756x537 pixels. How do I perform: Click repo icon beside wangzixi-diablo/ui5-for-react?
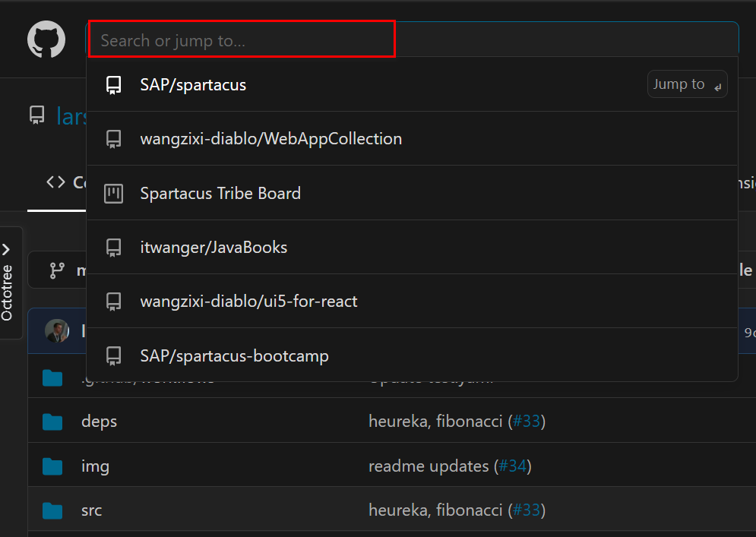click(x=114, y=302)
